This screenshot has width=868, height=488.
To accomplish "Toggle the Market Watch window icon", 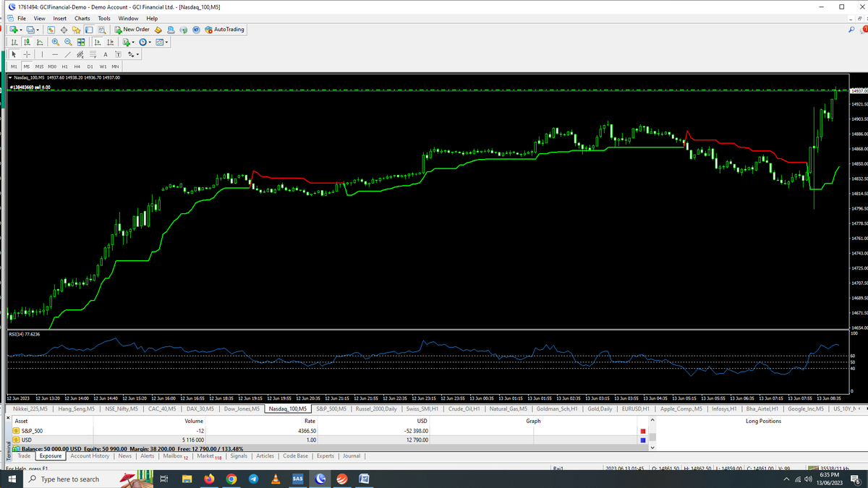I will [x=51, y=30].
